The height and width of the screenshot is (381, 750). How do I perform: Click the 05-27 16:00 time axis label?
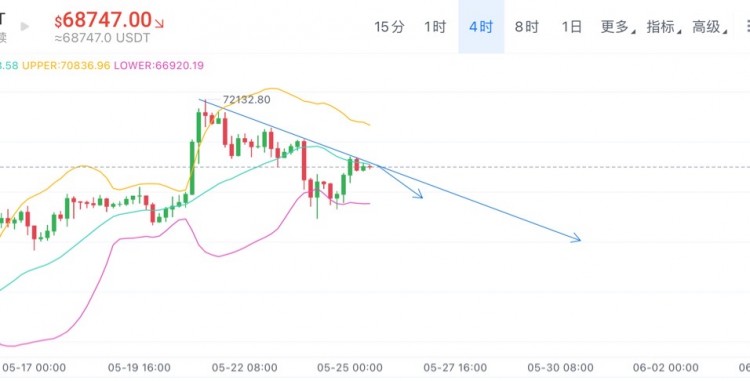pyautogui.click(x=455, y=368)
